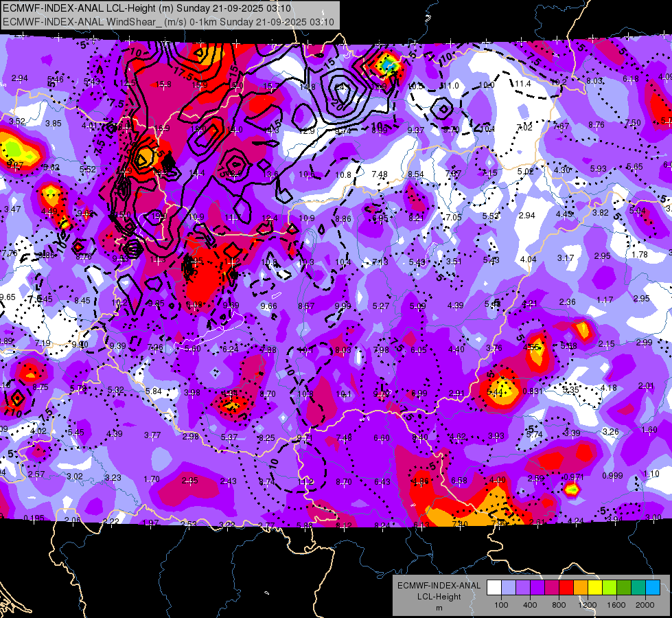Click the legend tick label 100

click(501, 605)
